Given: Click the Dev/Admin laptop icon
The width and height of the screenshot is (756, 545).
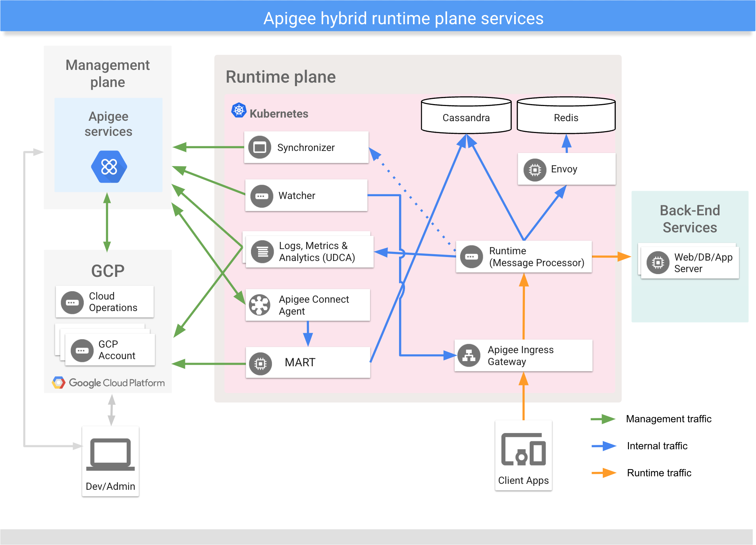Looking at the screenshot, I should pos(110,455).
